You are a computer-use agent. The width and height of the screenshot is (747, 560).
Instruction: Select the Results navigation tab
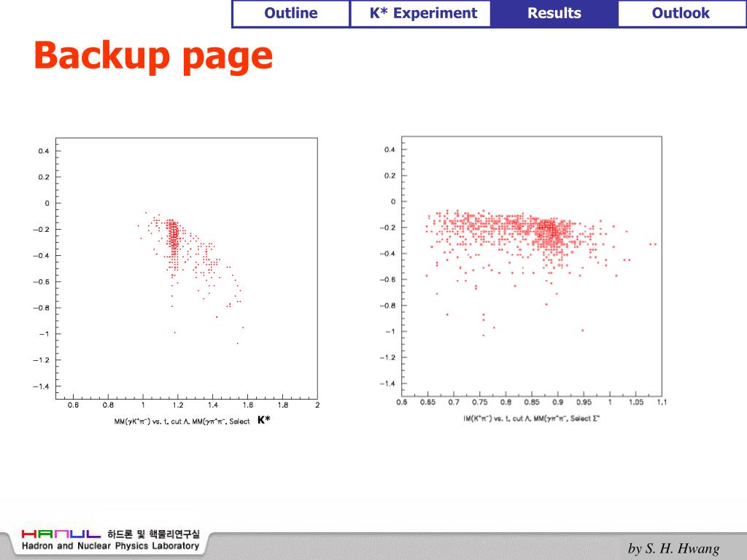554,14
